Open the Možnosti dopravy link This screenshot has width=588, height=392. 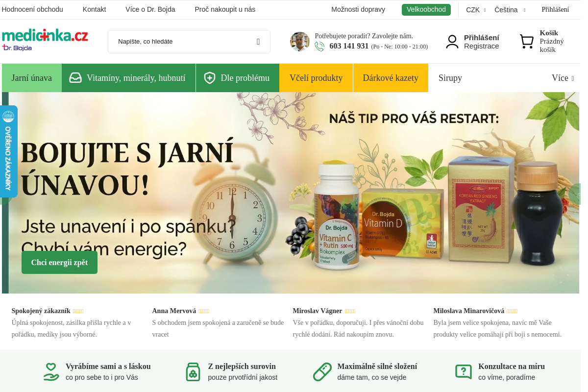click(x=358, y=9)
